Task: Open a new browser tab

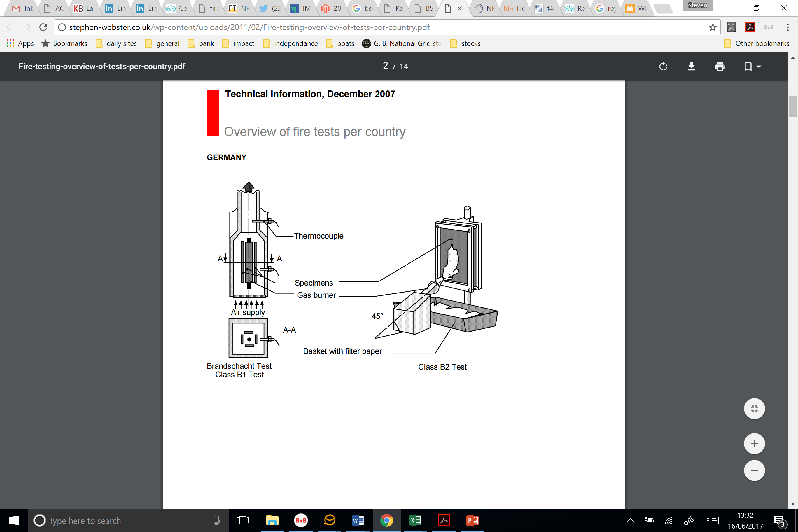Action: 663,8
